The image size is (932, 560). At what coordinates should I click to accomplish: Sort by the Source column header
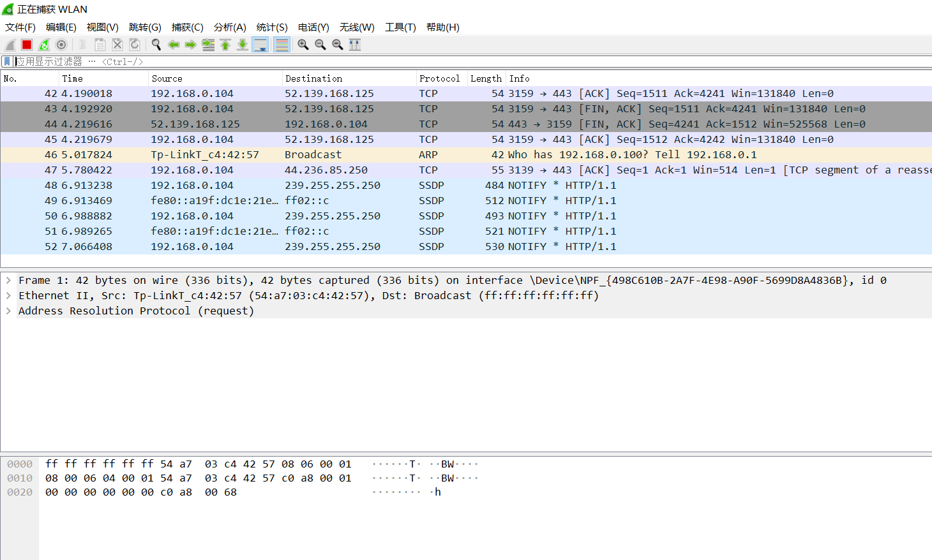216,78
